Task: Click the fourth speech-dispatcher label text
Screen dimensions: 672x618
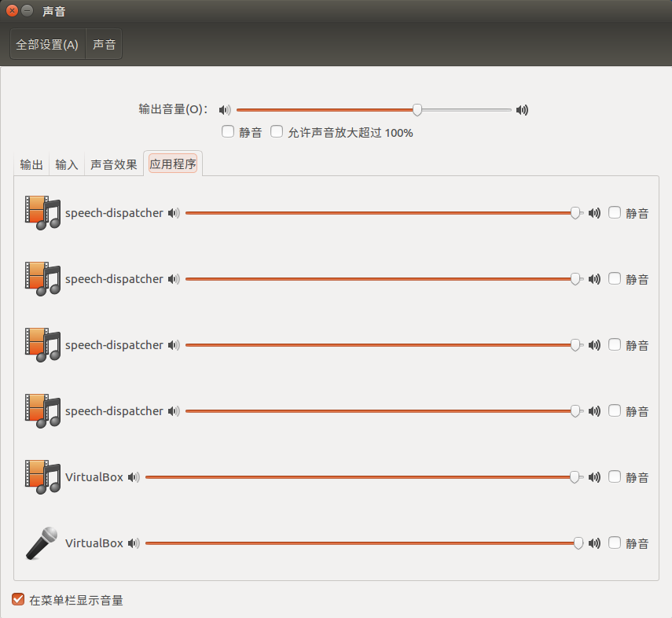Action: [114, 411]
